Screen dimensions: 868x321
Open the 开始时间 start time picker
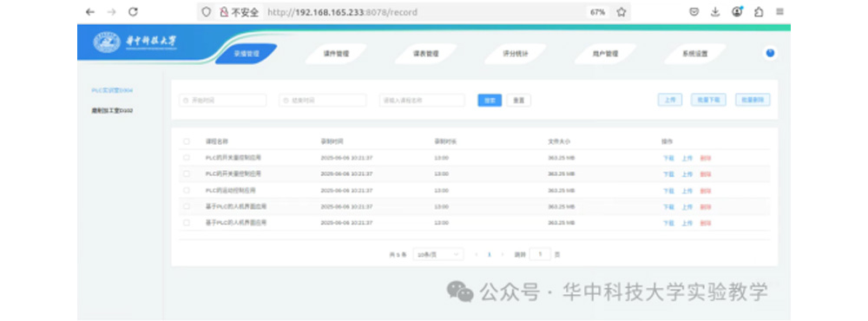click(222, 100)
